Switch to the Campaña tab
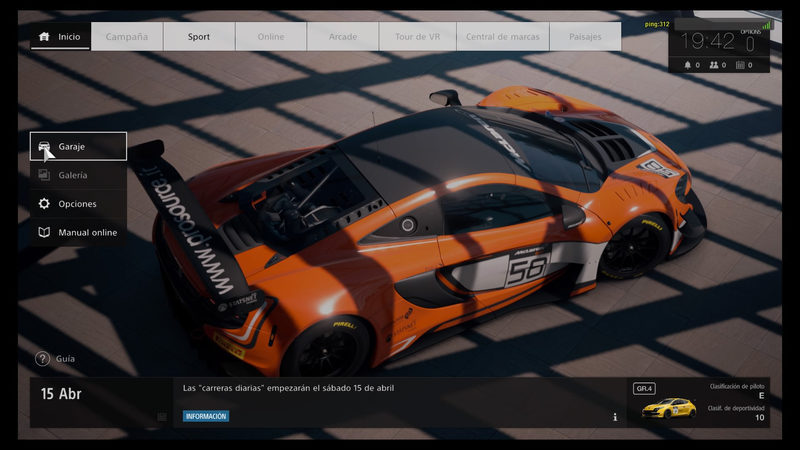 pyautogui.click(x=127, y=37)
